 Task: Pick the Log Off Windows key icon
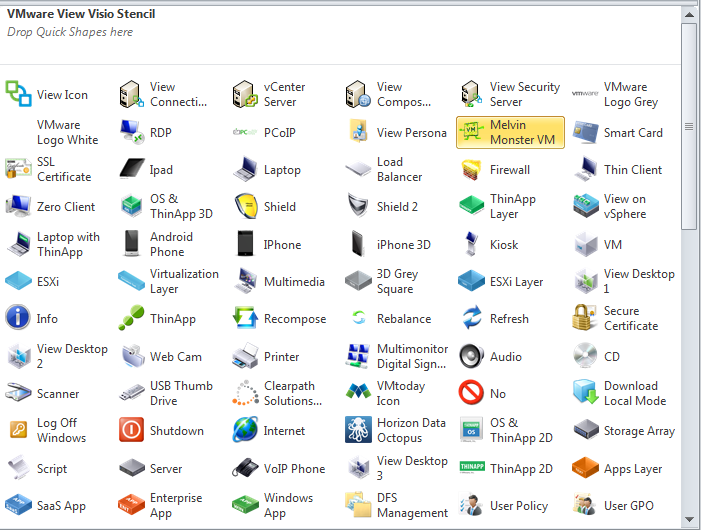pyautogui.click(x=18, y=430)
